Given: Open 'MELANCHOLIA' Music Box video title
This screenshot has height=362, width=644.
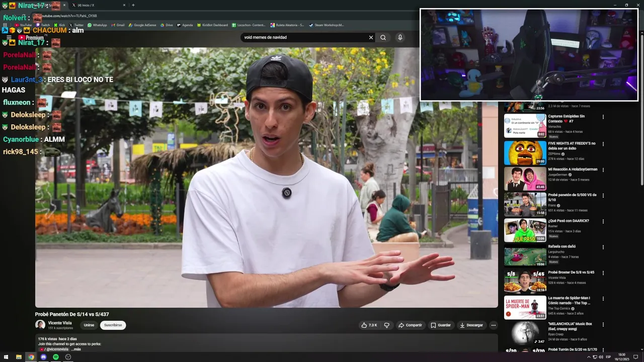Looking at the screenshot, I should tap(570, 326).
